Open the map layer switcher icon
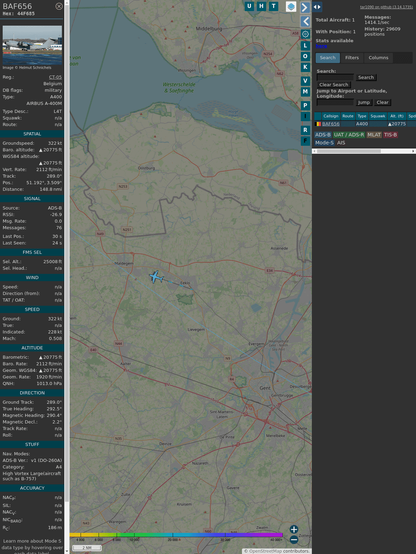Screen dimensions: 416x554 pos(291,6)
